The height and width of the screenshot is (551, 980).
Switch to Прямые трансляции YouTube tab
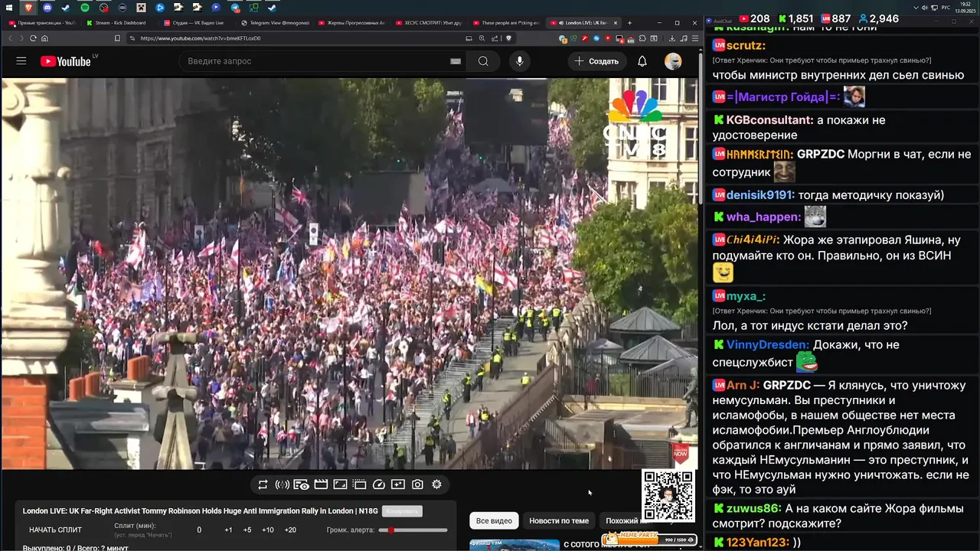coord(43,23)
